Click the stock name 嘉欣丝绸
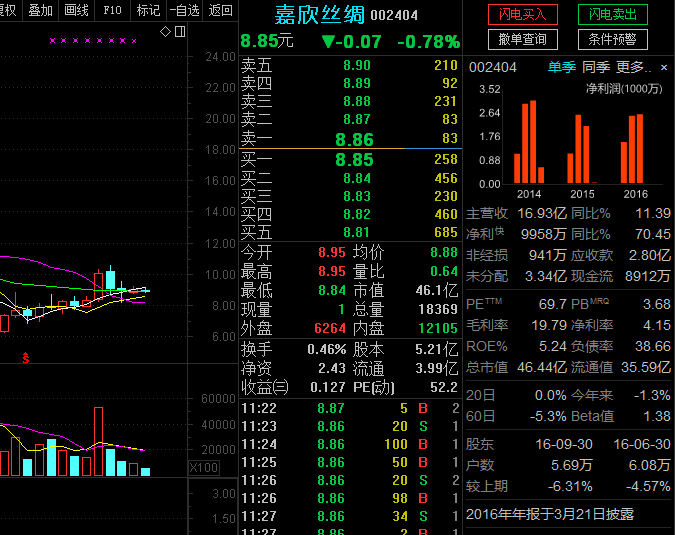 (x=319, y=15)
